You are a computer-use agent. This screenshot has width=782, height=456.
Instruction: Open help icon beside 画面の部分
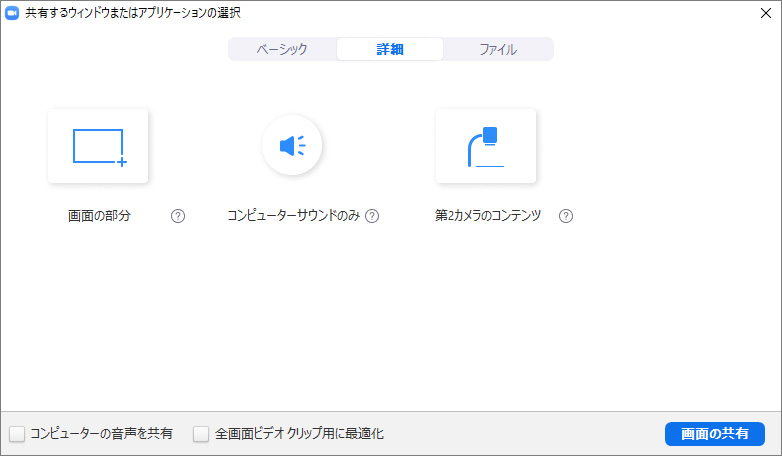(178, 216)
